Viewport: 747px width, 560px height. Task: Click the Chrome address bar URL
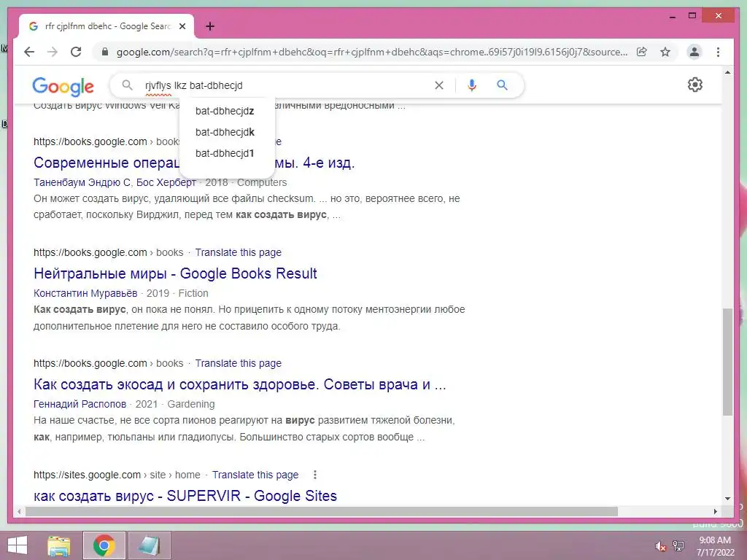(371, 52)
